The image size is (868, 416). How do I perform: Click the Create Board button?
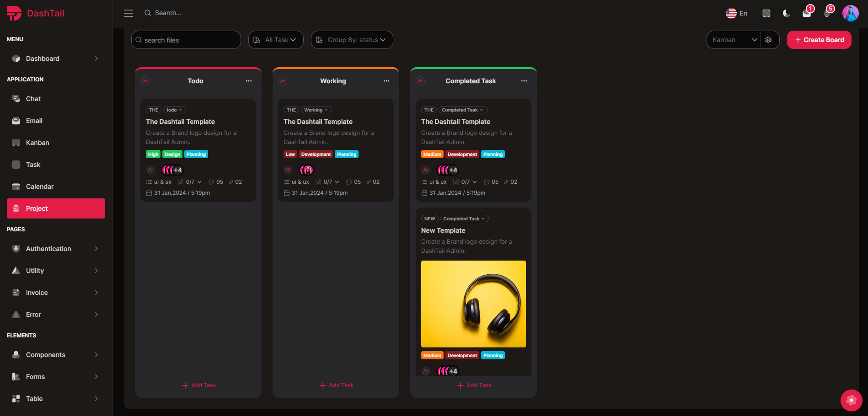click(x=819, y=40)
